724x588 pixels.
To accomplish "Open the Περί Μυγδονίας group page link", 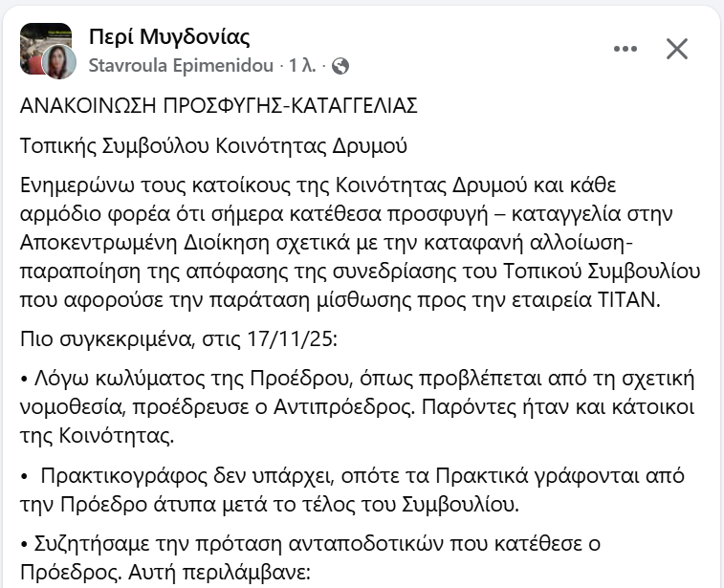I will click(168, 37).
